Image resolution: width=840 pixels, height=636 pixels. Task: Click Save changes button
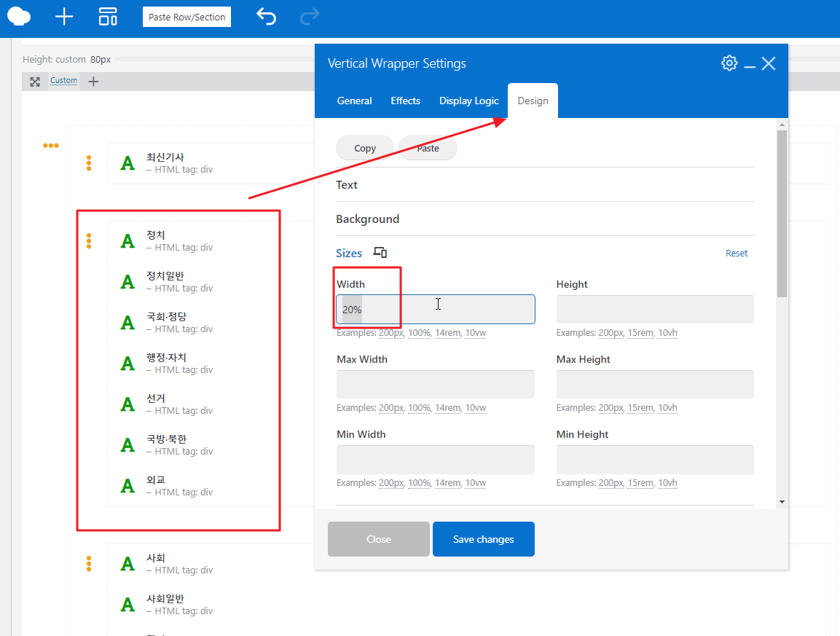click(x=483, y=539)
